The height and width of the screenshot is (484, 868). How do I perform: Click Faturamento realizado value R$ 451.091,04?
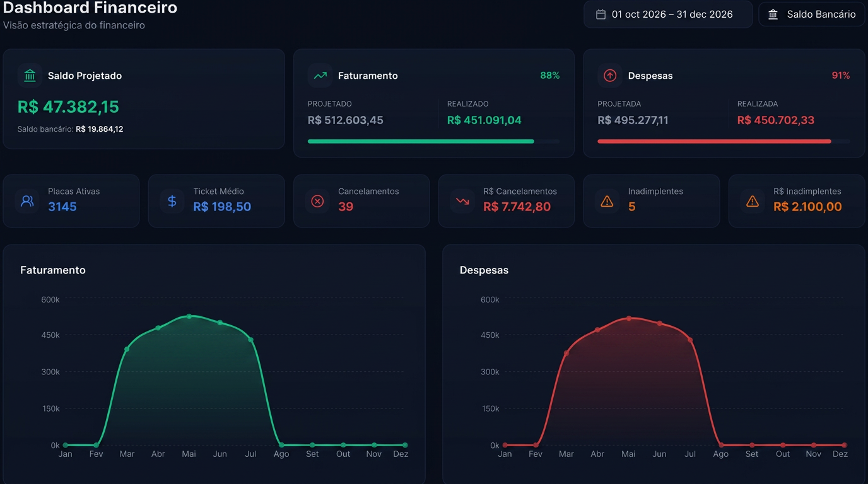pos(484,120)
